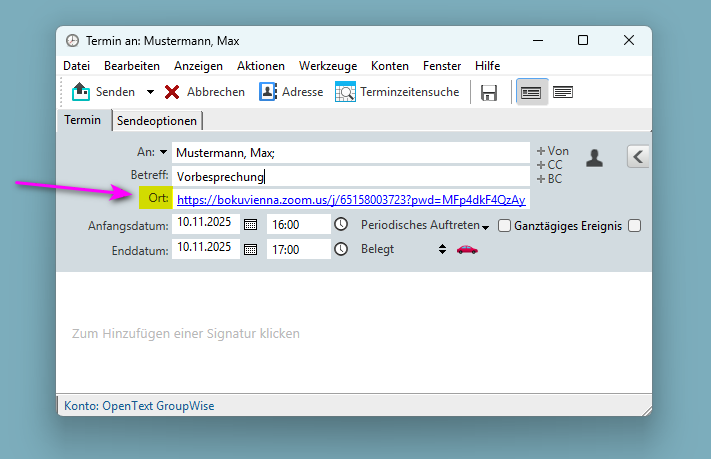The width and height of the screenshot is (711, 459).
Task: Click the floppy disk save icon
Action: coord(489,93)
